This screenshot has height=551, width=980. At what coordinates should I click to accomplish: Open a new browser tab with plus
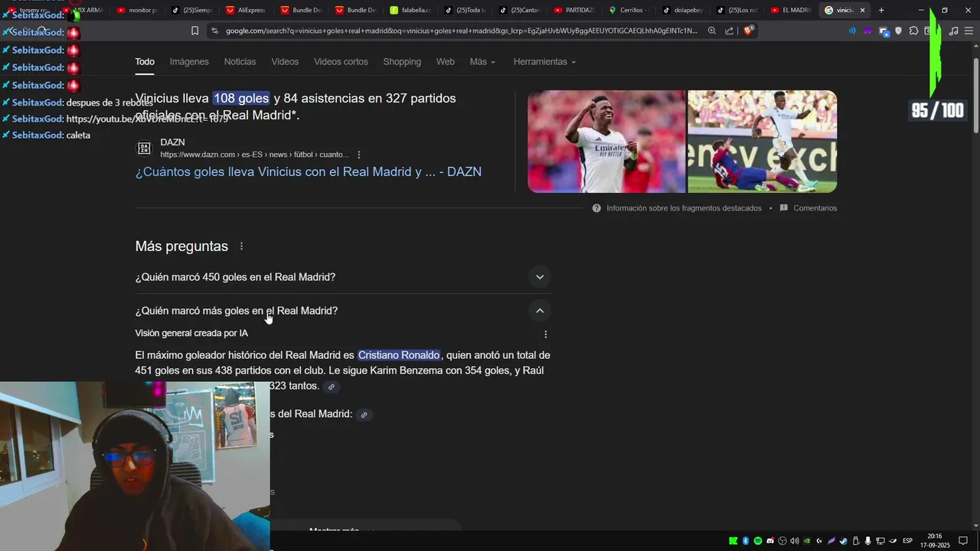coord(881,10)
